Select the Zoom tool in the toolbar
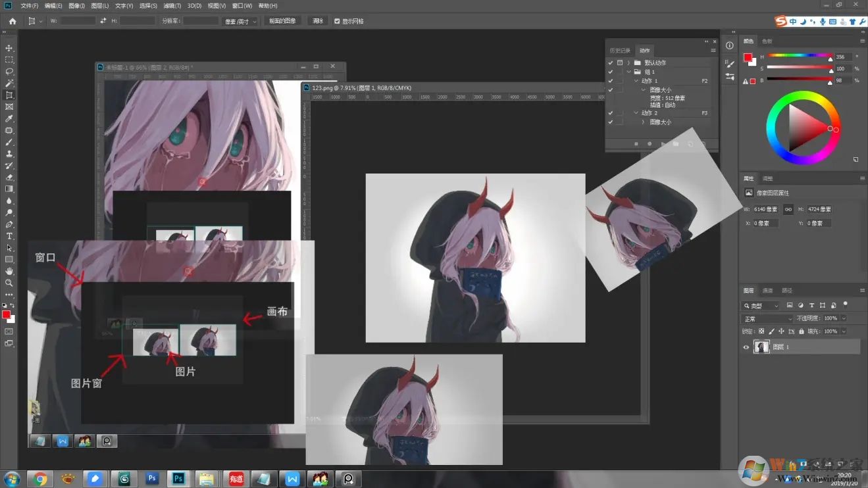 [x=9, y=283]
